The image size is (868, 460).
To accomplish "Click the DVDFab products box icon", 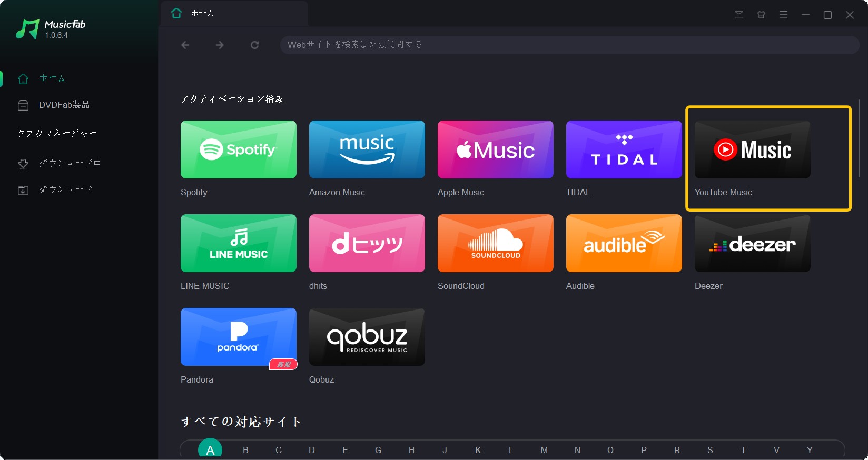I will [23, 105].
